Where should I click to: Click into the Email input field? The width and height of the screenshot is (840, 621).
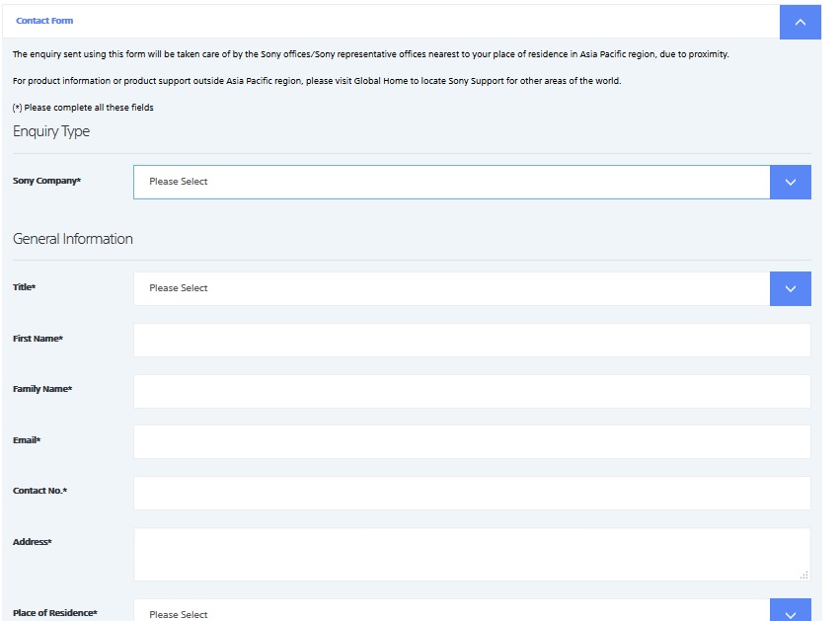click(471, 441)
